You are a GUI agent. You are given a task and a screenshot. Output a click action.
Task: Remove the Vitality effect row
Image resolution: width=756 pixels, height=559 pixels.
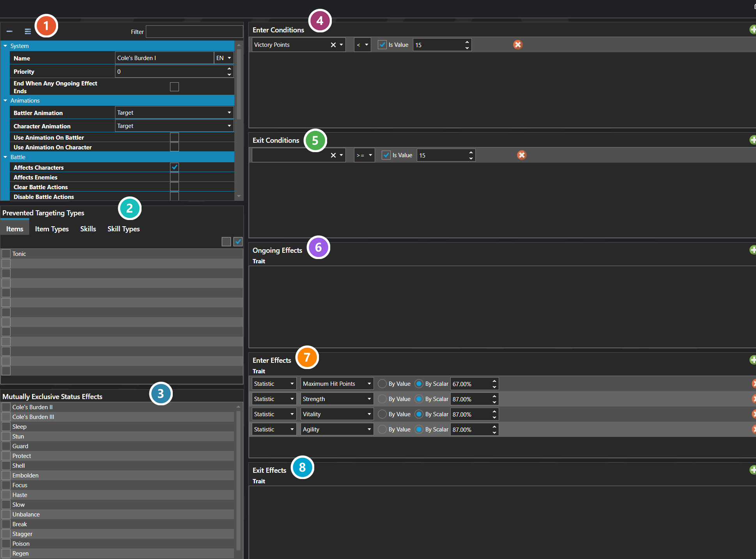click(754, 414)
